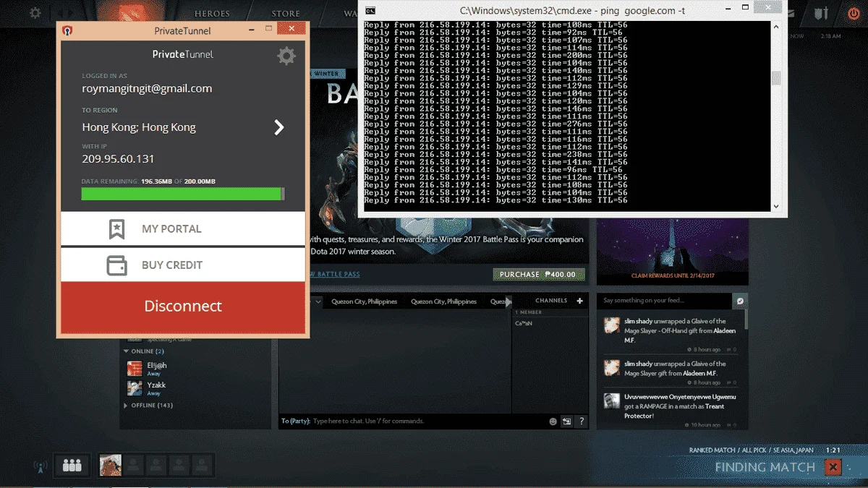The height and width of the screenshot is (488, 868).
Task: Open the VIEW BATTLE PASS link
Action: pos(334,275)
